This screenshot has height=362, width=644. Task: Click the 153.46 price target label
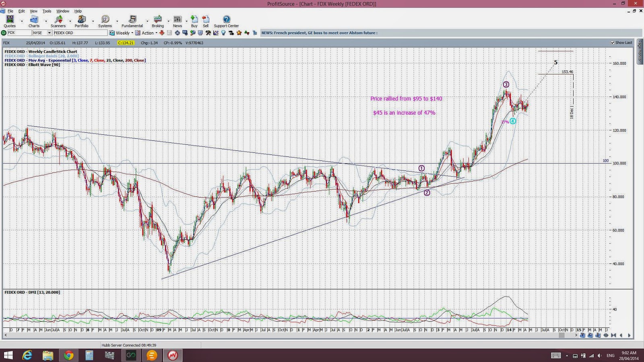[568, 72]
